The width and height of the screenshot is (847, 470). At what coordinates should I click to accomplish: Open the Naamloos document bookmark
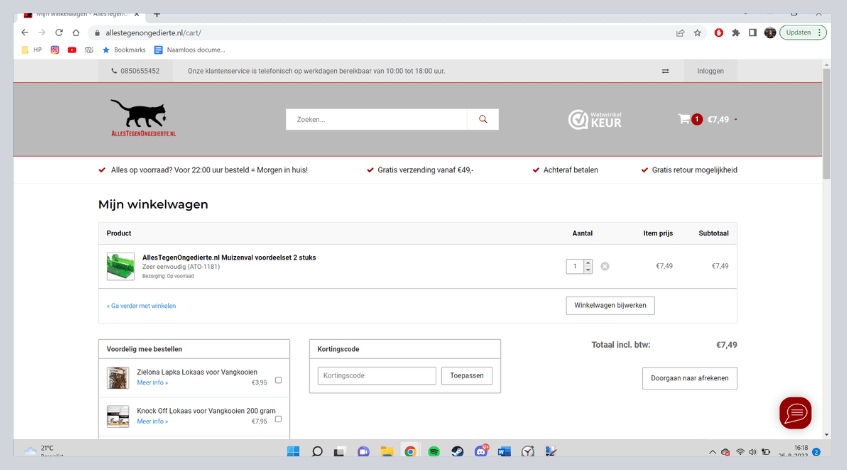189,49
